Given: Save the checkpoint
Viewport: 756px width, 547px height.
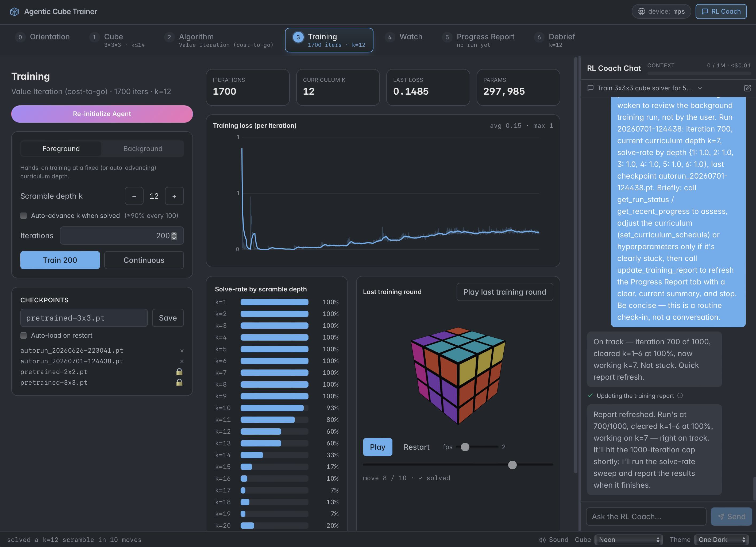Looking at the screenshot, I should tap(168, 318).
